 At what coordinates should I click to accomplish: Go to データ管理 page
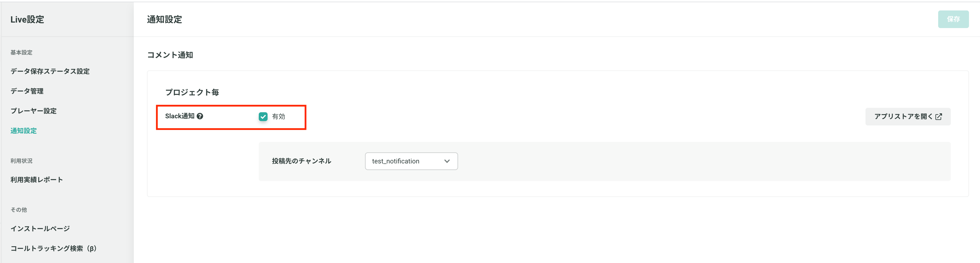(27, 91)
